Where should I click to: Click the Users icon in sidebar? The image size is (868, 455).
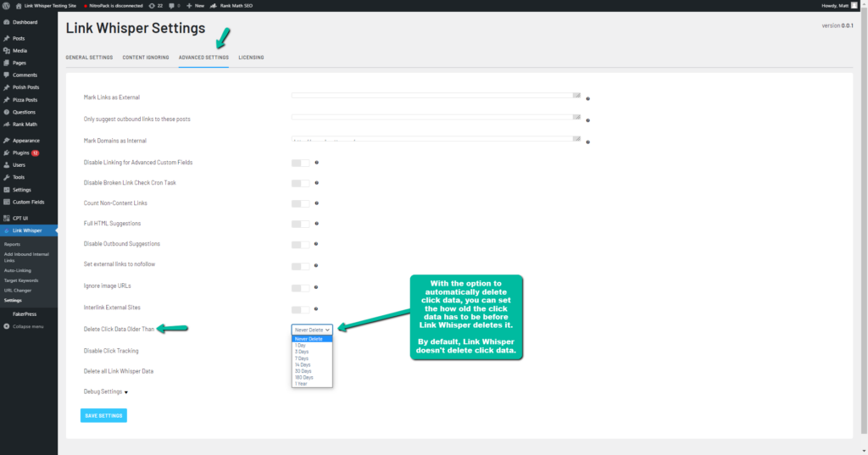pos(7,165)
